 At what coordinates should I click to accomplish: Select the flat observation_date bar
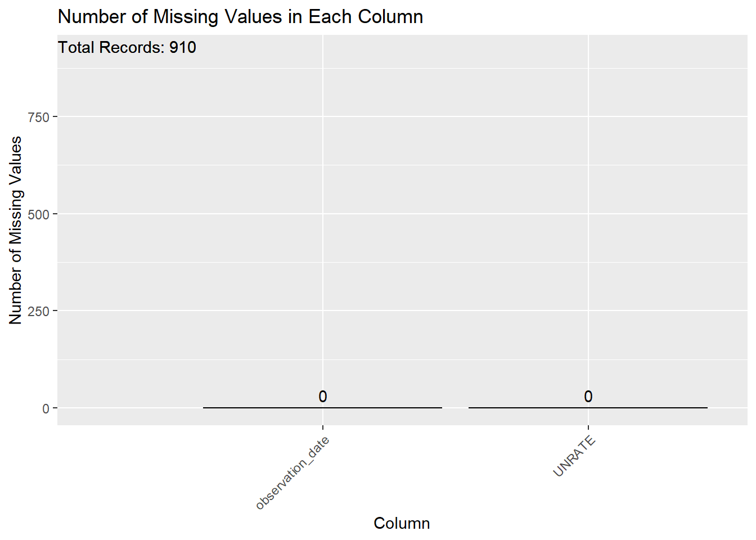point(322,407)
